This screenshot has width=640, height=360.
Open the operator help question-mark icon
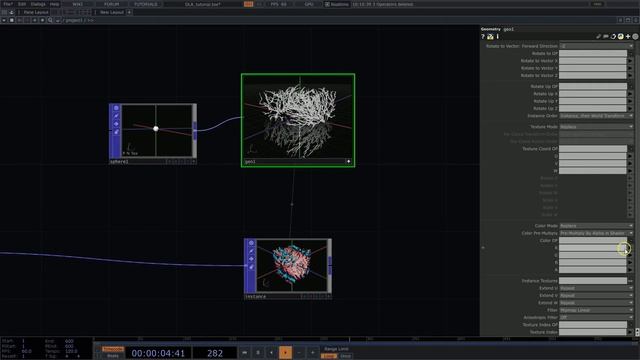(482, 37)
